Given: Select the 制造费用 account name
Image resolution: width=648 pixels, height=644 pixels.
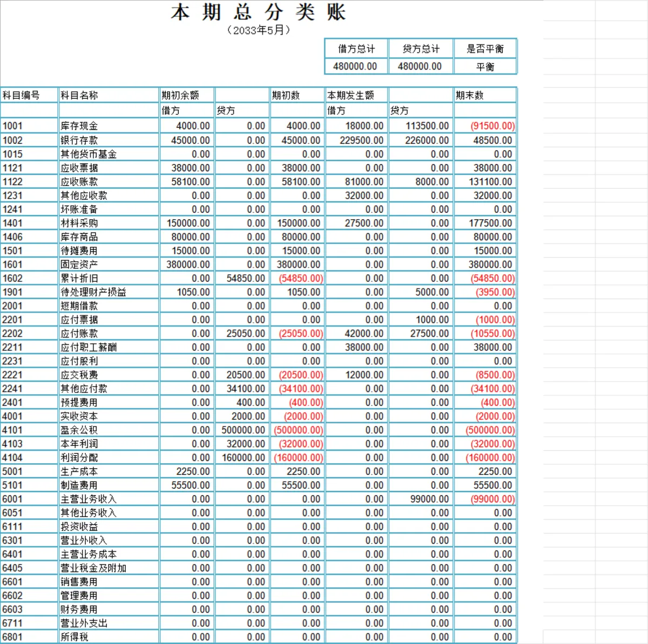Looking at the screenshot, I should (79, 485).
